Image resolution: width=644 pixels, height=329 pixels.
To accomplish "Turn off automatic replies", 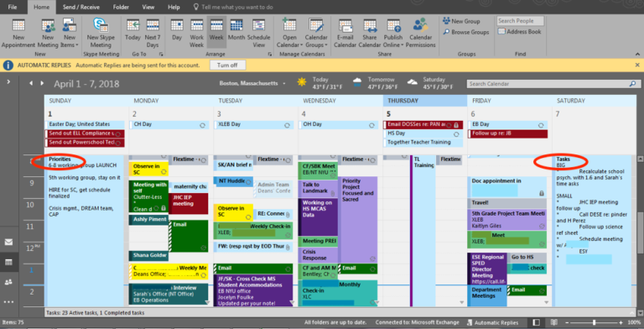I will tap(227, 65).
